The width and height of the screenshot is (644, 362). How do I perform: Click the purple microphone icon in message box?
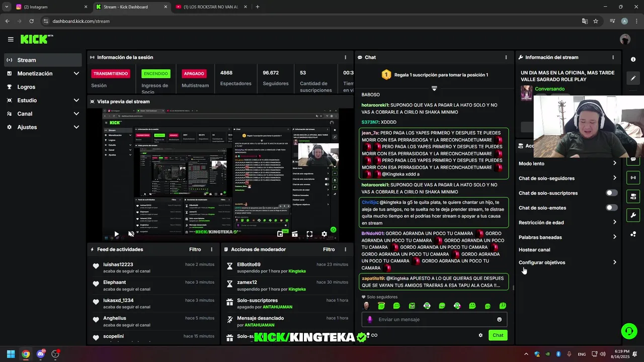pos(370,319)
